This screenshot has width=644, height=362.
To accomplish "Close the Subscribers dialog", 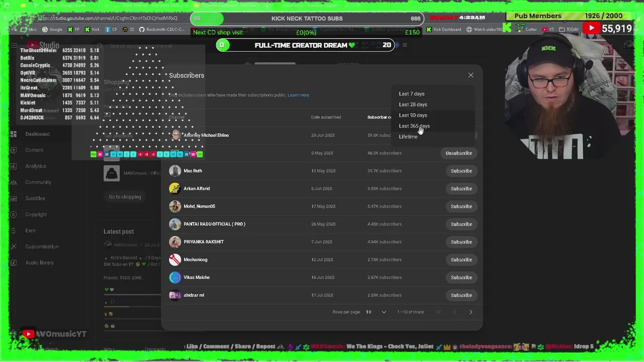I will pyautogui.click(x=471, y=75).
